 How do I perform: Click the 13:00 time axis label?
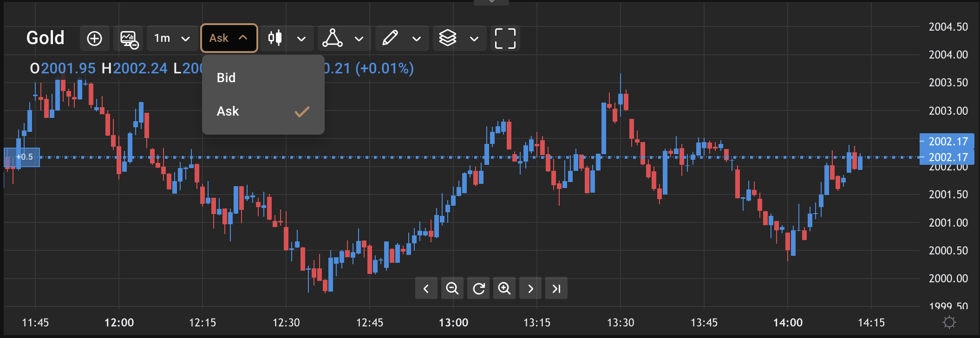454,323
